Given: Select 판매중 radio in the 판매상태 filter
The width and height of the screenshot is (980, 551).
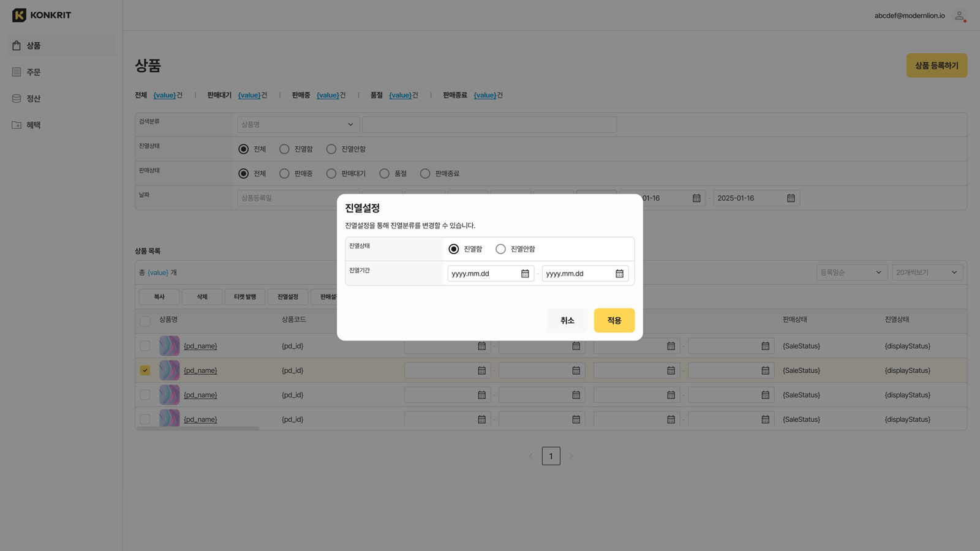Looking at the screenshot, I should click(x=284, y=174).
